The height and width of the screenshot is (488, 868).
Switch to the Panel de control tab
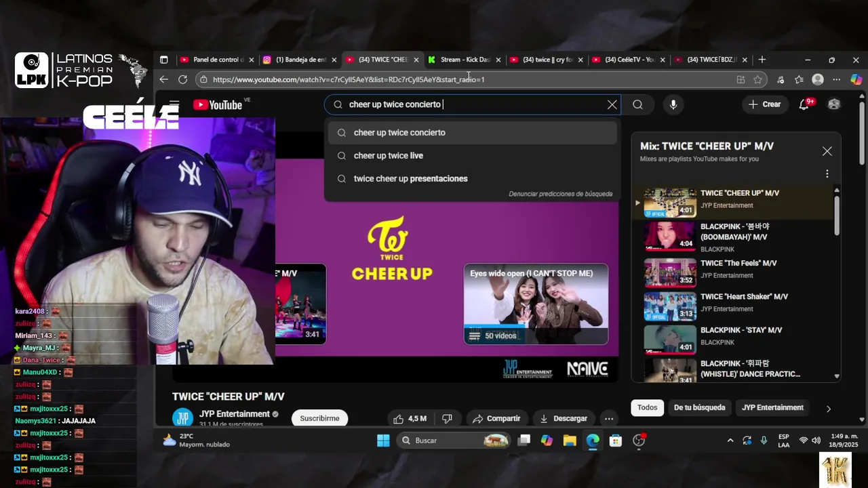pos(217,60)
